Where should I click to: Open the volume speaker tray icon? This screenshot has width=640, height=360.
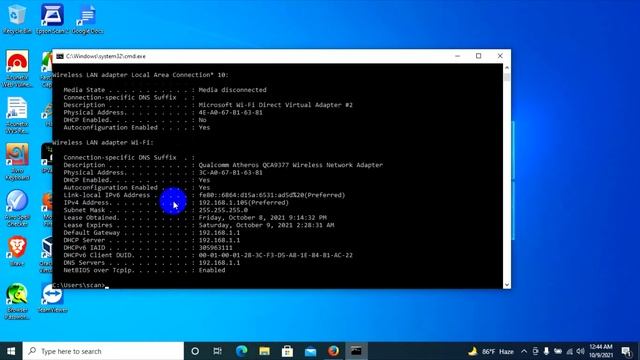pyautogui.click(x=580, y=351)
